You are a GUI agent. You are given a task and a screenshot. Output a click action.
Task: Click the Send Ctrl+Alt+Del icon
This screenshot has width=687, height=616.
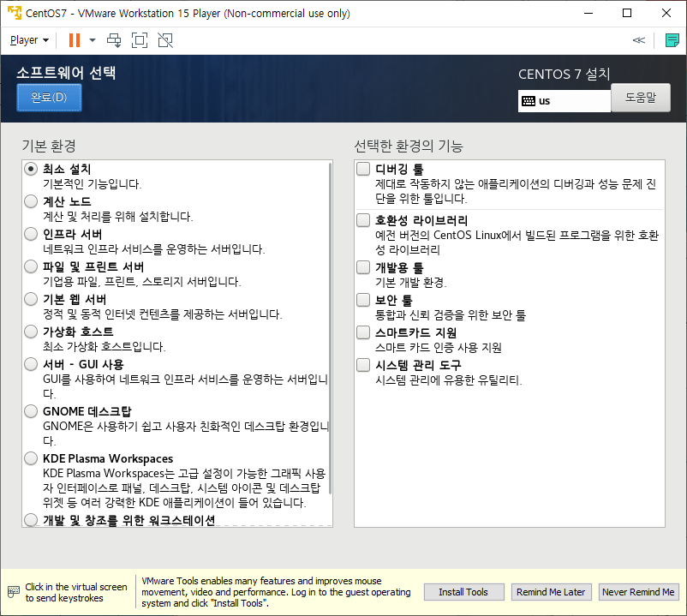click(x=114, y=40)
